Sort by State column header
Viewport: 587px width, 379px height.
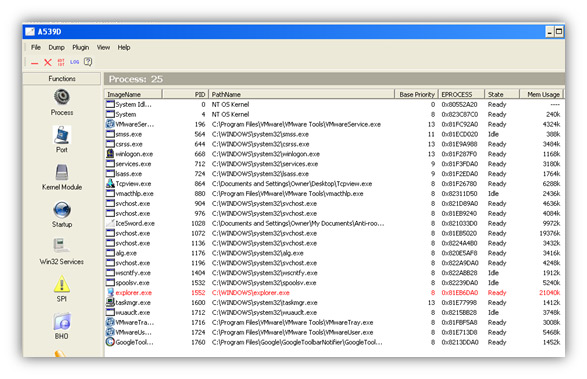[x=502, y=94]
